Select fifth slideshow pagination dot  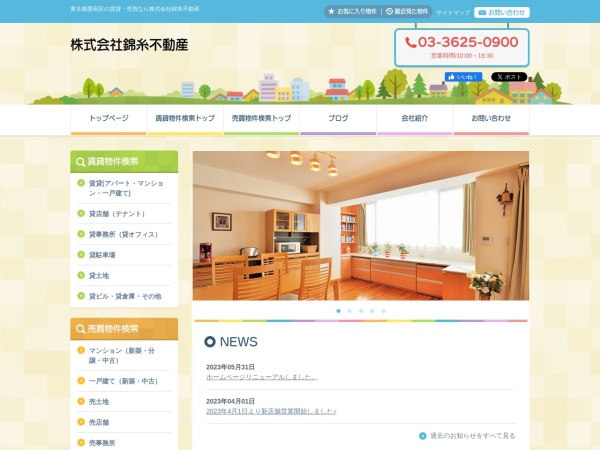click(x=383, y=311)
